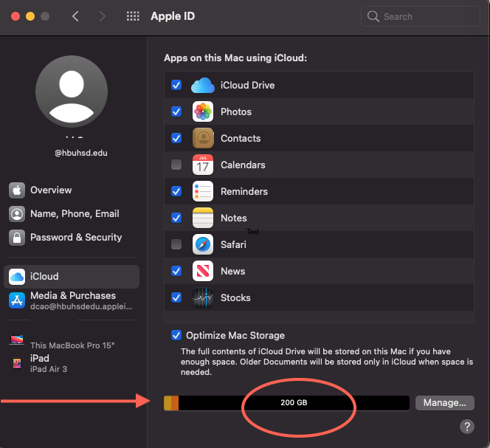The image size is (490, 448).
Task: Show all preferences with the grid icon
Action: (x=133, y=16)
